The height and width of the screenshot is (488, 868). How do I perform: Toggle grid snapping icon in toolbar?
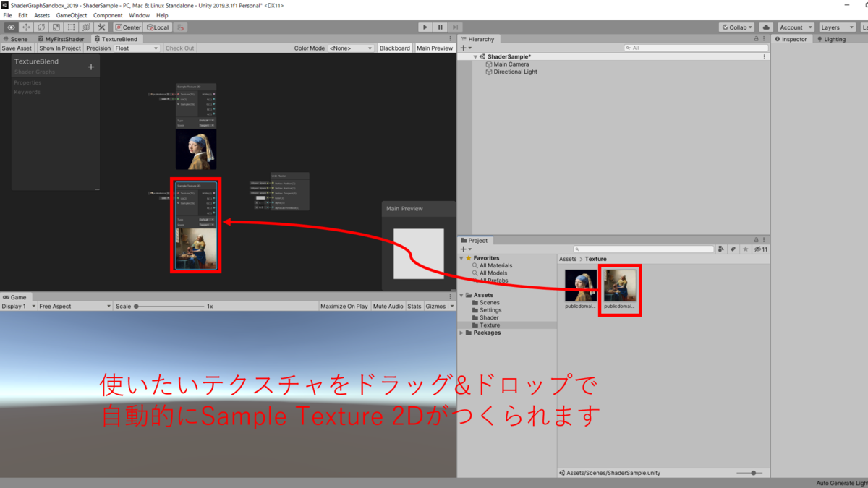tap(181, 27)
